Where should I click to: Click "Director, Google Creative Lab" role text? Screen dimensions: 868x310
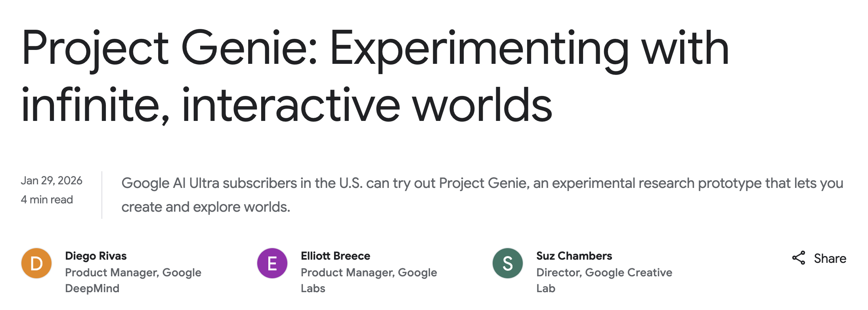(x=604, y=280)
